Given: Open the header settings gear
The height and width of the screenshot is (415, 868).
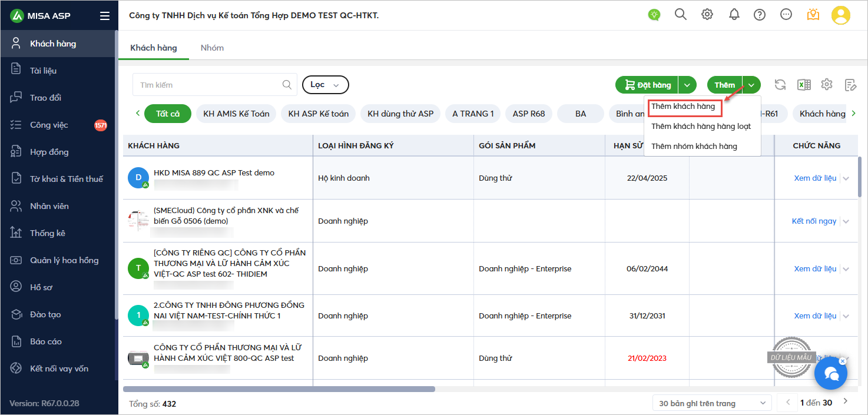Looking at the screenshot, I should [707, 15].
